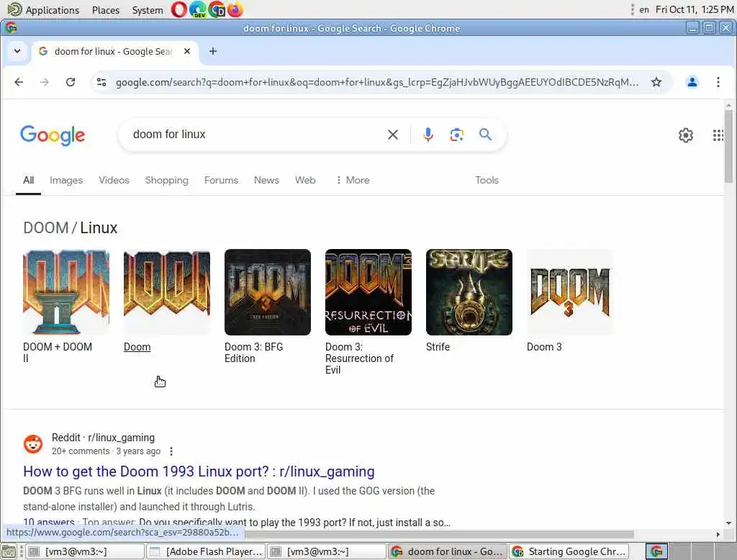Viewport: 737px width, 560px height.
Task: Launch Firefox from the top panel
Action: click(x=235, y=9)
